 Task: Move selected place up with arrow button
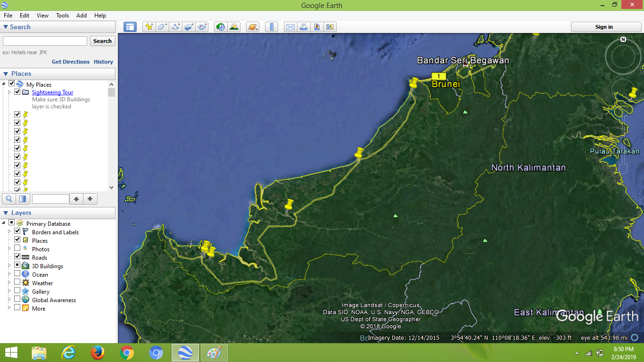coord(76,199)
